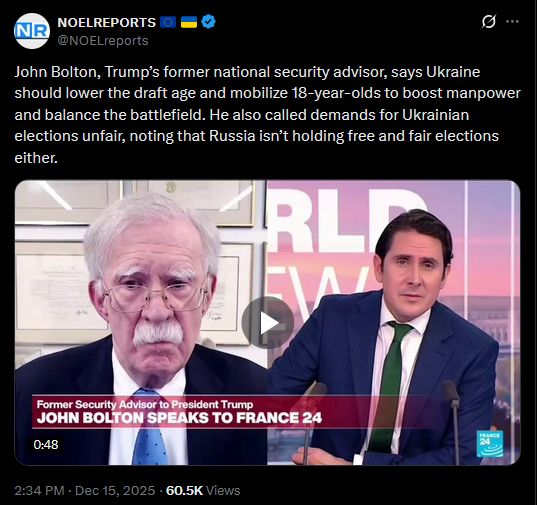The image size is (537, 505).
Task: Click the Dec 15, 2025 post date
Action: point(115,490)
